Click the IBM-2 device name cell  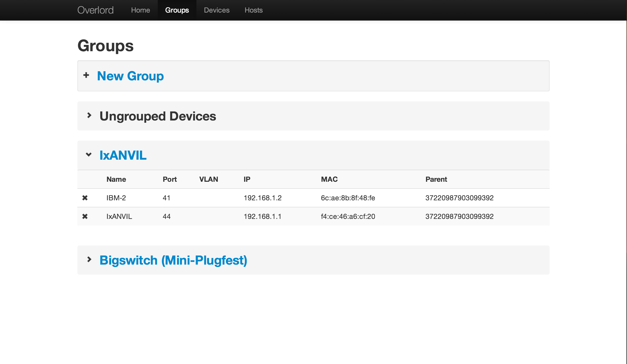pos(116,198)
